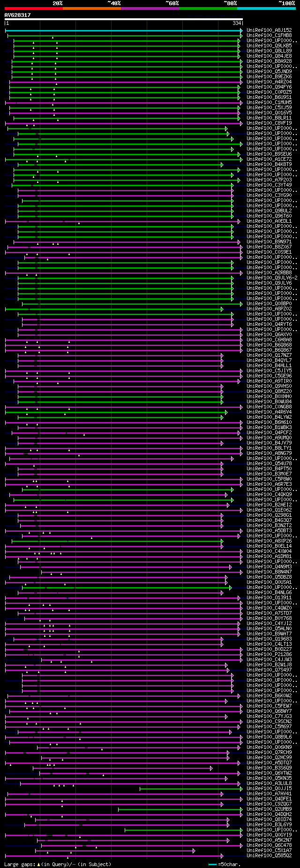
Task: Choose the UniRef100_Q08BP0 hit label
Action: [269, 303]
